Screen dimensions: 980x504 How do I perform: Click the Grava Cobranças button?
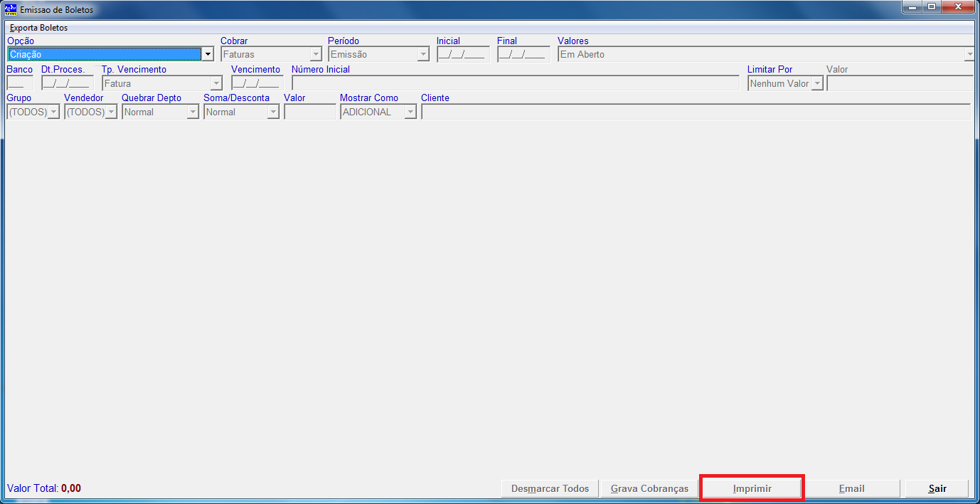tap(650, 488)
